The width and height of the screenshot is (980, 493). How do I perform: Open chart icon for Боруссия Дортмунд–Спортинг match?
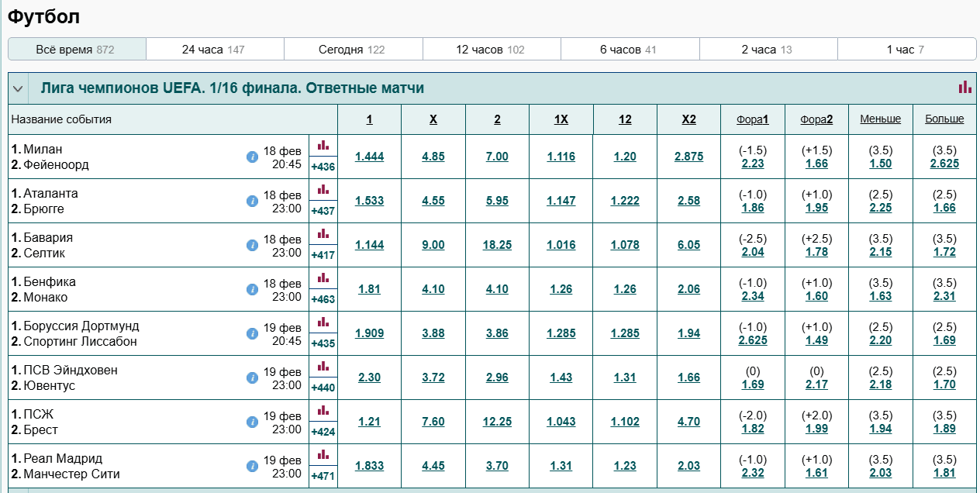pyautogui.click(x=323, y=322)
